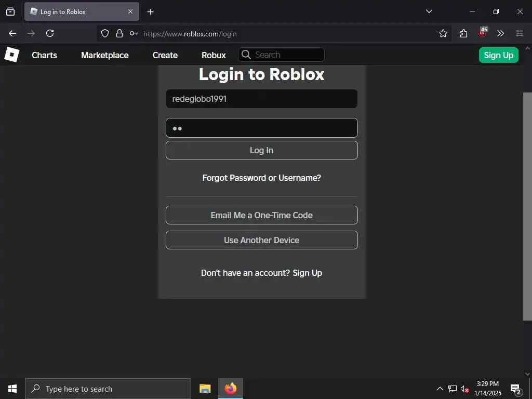Open tracking protection shield icon
The image size is (532, 399).
105,33
